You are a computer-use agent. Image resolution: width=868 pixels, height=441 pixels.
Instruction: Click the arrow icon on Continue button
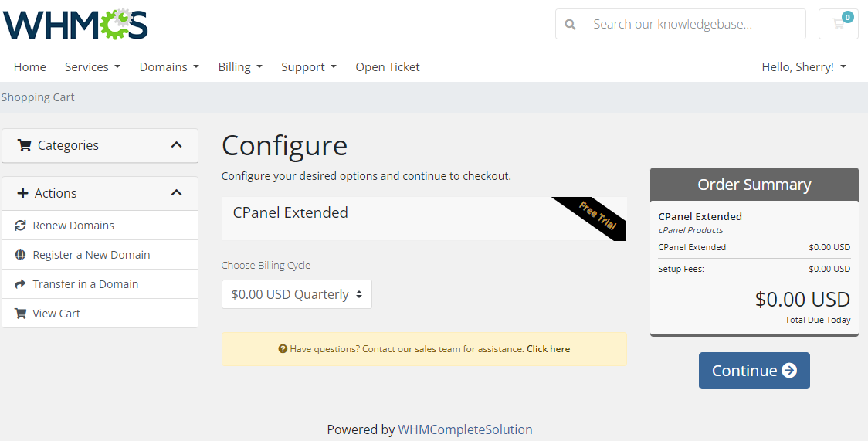[x=789, y=371]
